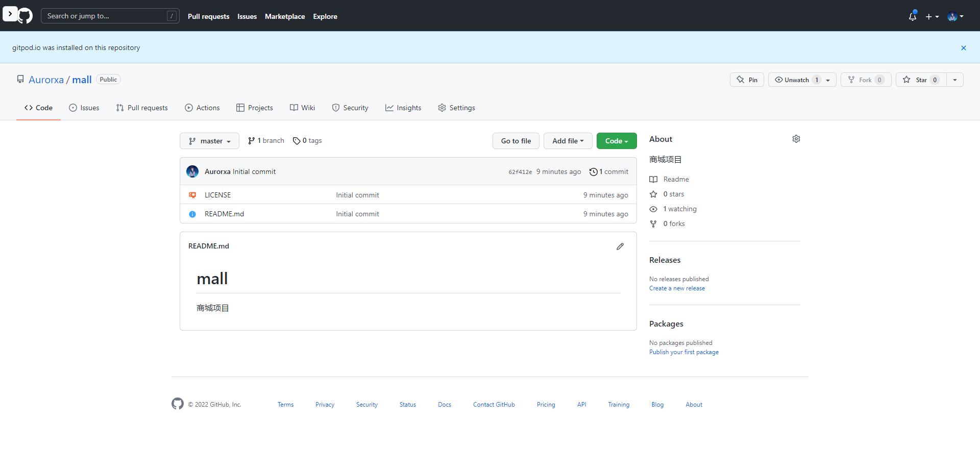980x474 pixels.
Task: Follow the Create a new release link
Action: point(677,288)
